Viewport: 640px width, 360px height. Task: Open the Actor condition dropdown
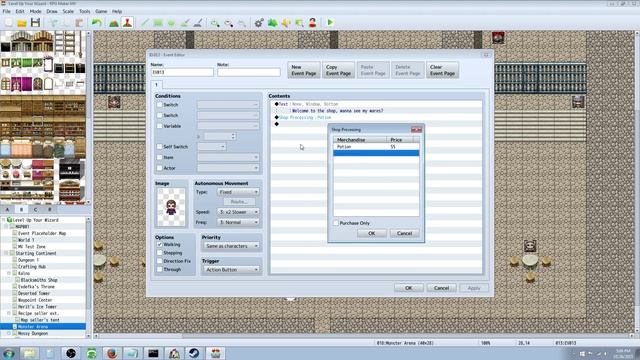click(x=228, y=168)
